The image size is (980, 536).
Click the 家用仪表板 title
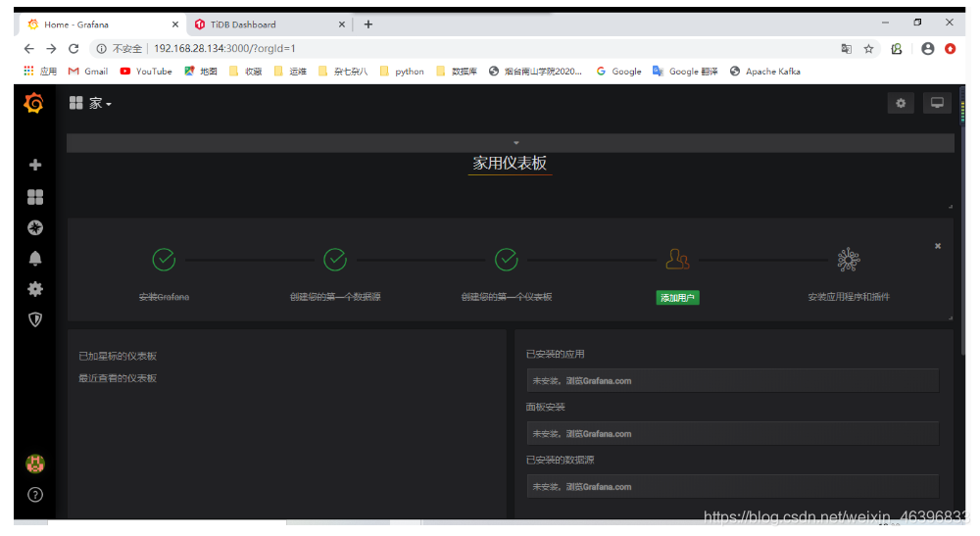point(510,164)
